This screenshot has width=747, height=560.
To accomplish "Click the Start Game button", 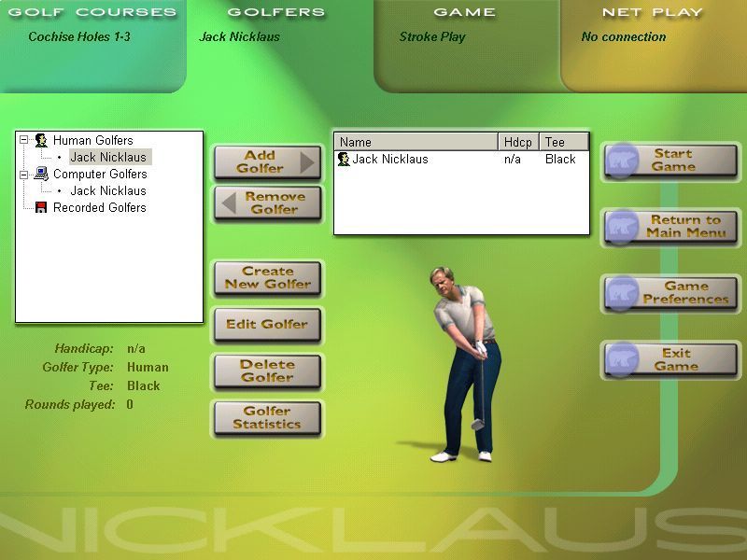I will [670, 161].
